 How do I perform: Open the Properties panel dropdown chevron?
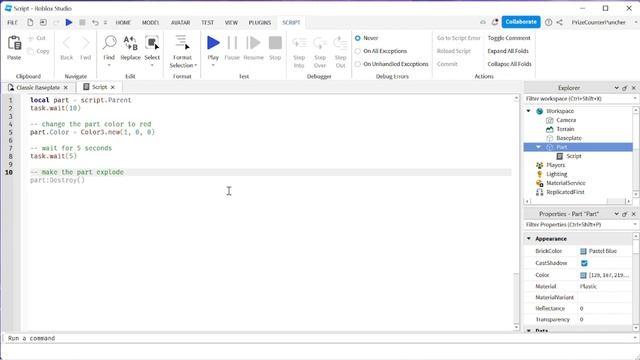(616, 214)
